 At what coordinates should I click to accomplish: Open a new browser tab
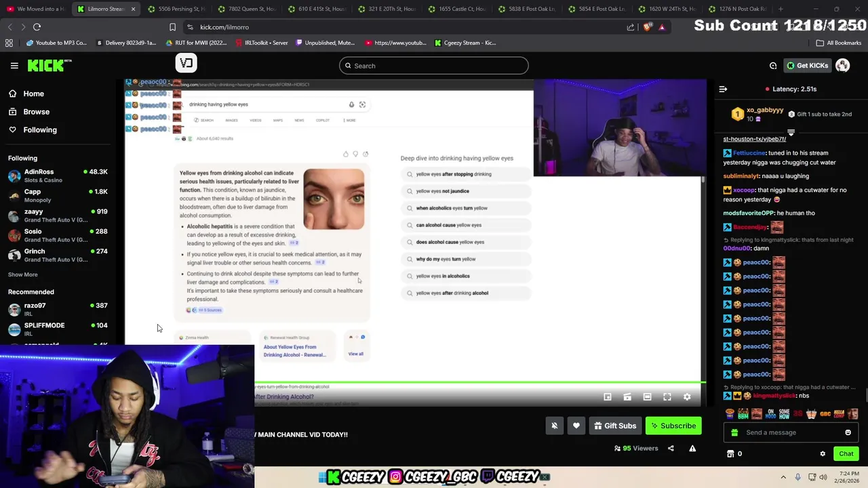coord(781,9)
